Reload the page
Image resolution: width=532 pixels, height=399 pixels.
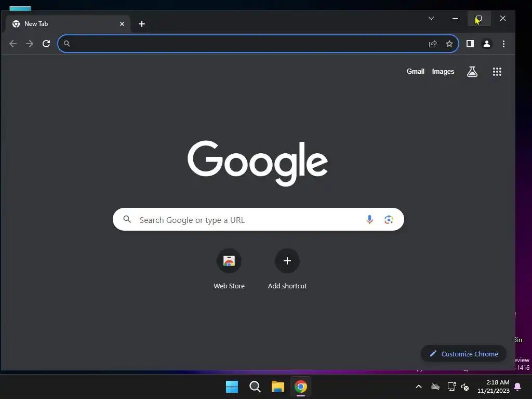pos(46,44)
